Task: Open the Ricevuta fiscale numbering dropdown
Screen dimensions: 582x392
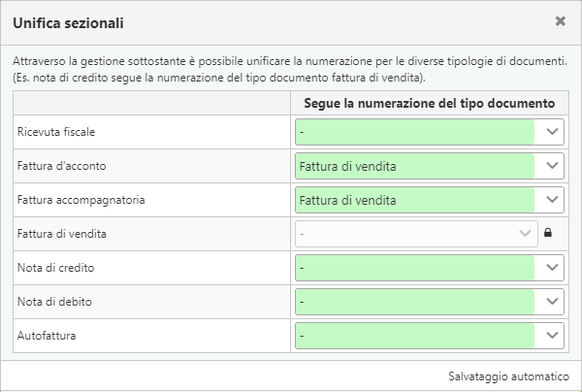Action: click(x=430, y=132)
